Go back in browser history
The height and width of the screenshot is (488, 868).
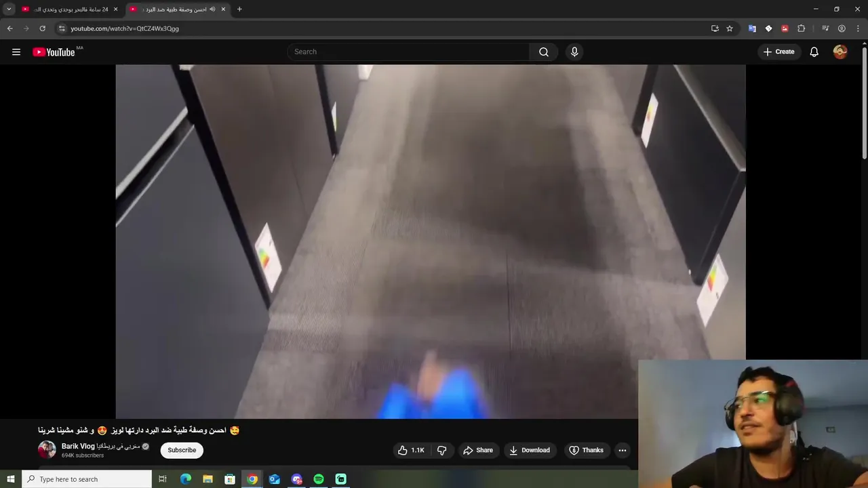pyautogui.click(x=9, y=28)
